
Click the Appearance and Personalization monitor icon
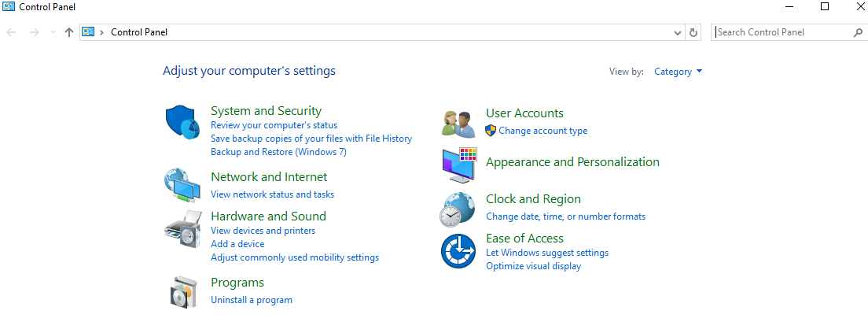(459, 165)
